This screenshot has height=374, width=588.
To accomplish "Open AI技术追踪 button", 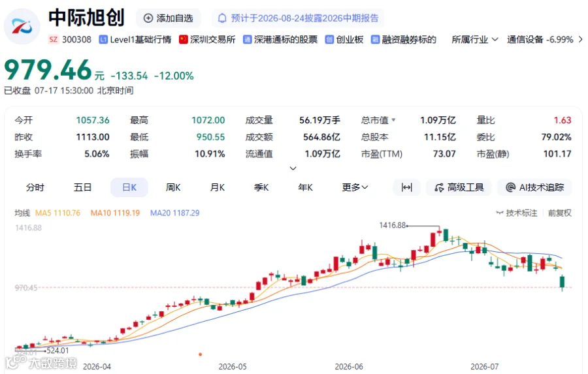I will 534,187.
